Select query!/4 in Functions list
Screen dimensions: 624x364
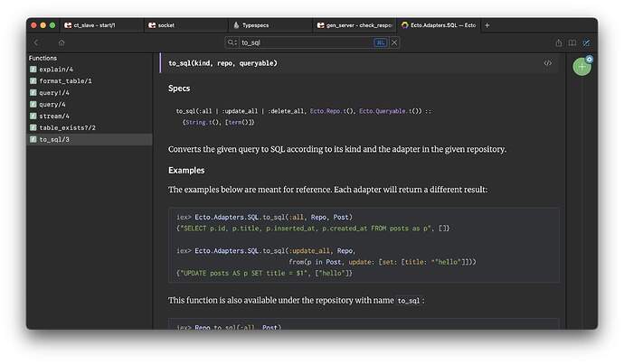point(90,93)
